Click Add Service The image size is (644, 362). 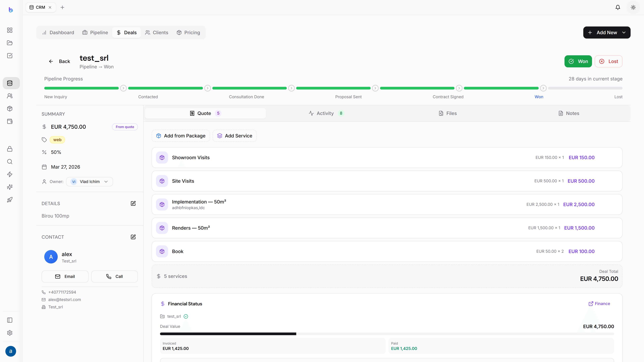pyautogui.click(x=234, y=136)
